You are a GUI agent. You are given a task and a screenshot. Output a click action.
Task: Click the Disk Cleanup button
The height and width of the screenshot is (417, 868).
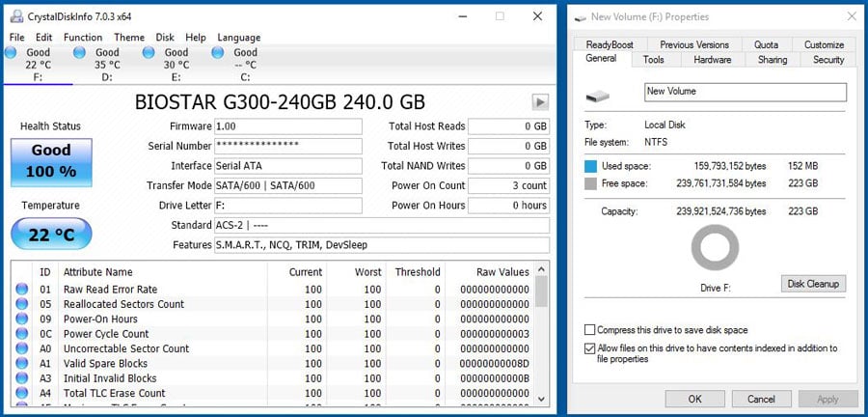click(x=813, y=284)
